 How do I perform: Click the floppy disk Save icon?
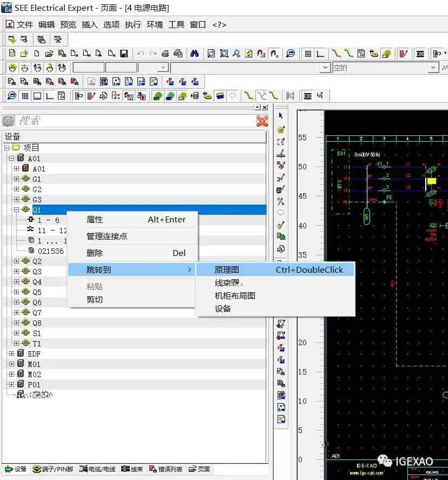click(124, 54)
